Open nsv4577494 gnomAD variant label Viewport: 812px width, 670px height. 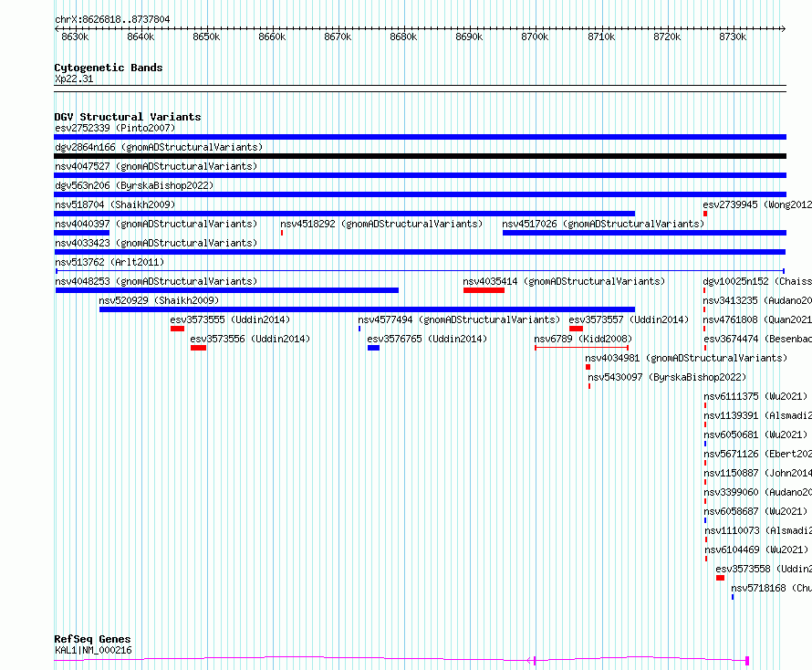tap(459, 319)
